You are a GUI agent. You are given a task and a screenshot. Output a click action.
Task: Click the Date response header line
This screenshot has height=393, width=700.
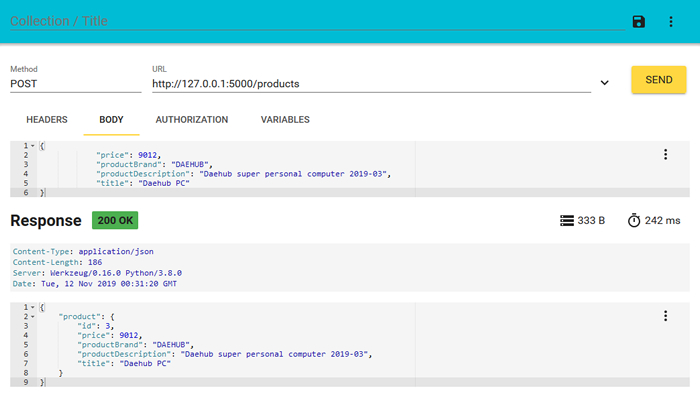click(95, 284)
